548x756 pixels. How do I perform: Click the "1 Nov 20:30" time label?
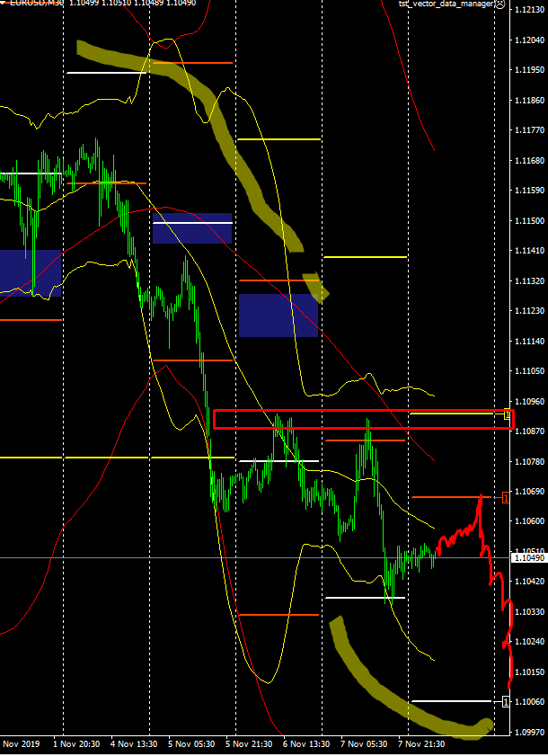click(x=77, y=744)
